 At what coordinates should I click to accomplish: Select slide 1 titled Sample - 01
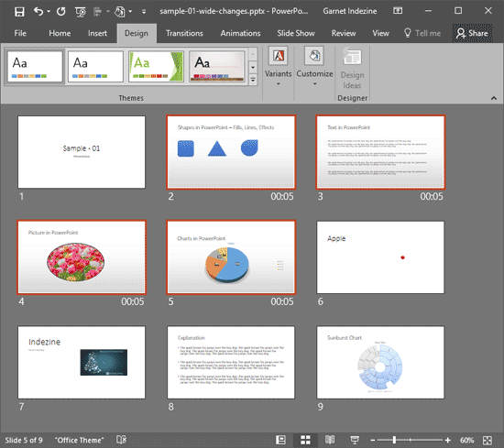point(82,152)
